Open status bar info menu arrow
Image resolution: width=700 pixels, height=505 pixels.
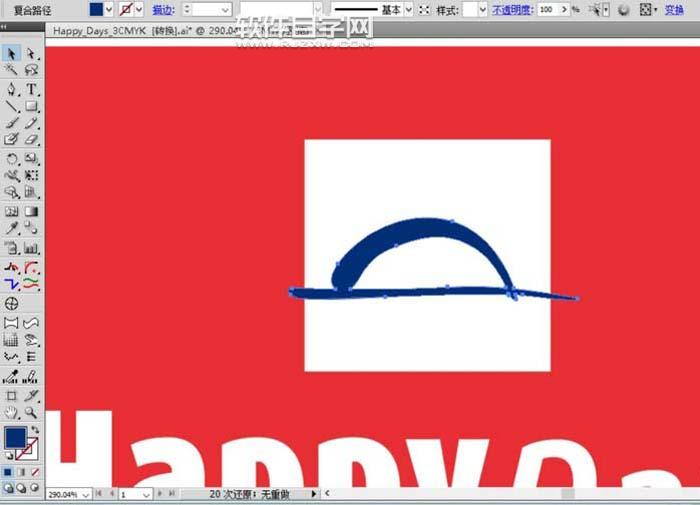314,494
